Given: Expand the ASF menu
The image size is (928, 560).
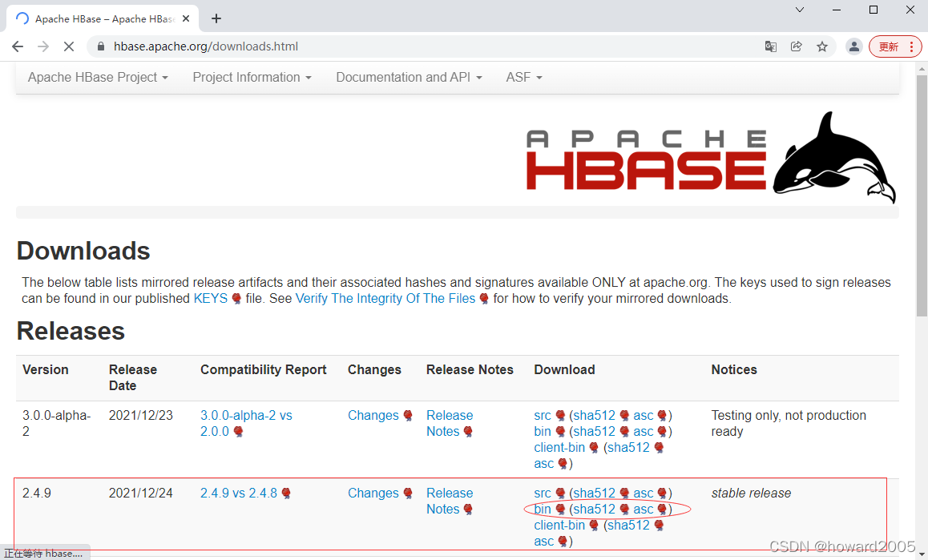Looking at the screenshot, I should pyautogui.click(x=524, y=78).
